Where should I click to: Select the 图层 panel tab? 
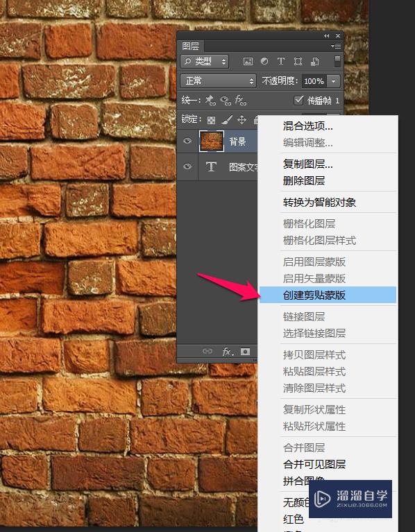[x=190, y=46]
